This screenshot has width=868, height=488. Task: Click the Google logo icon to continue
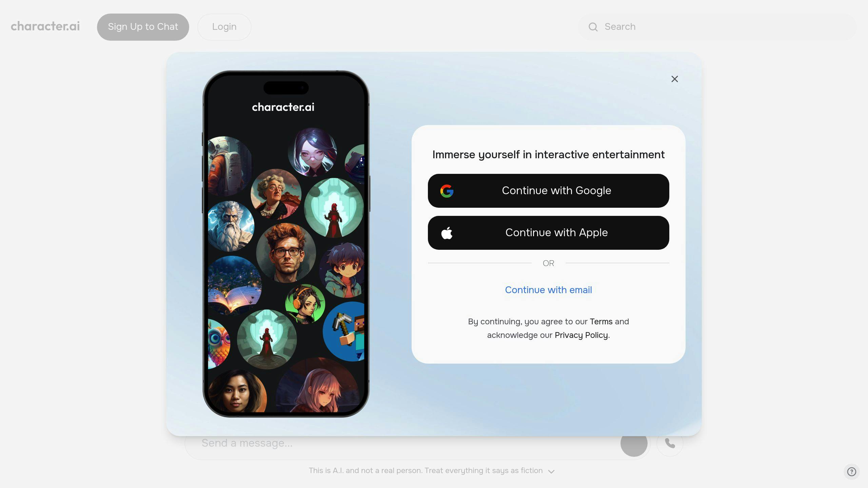447,191
